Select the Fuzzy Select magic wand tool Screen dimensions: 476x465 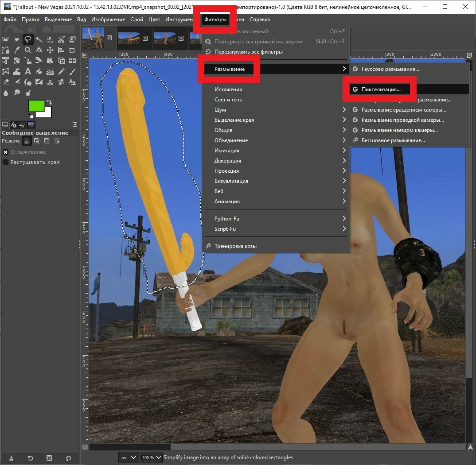coord(39,39)
